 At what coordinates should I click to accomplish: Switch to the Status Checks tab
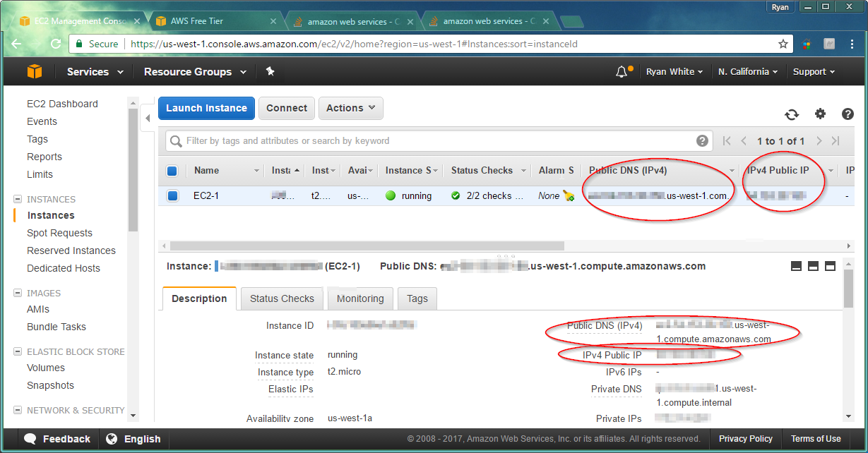point(282,298)
